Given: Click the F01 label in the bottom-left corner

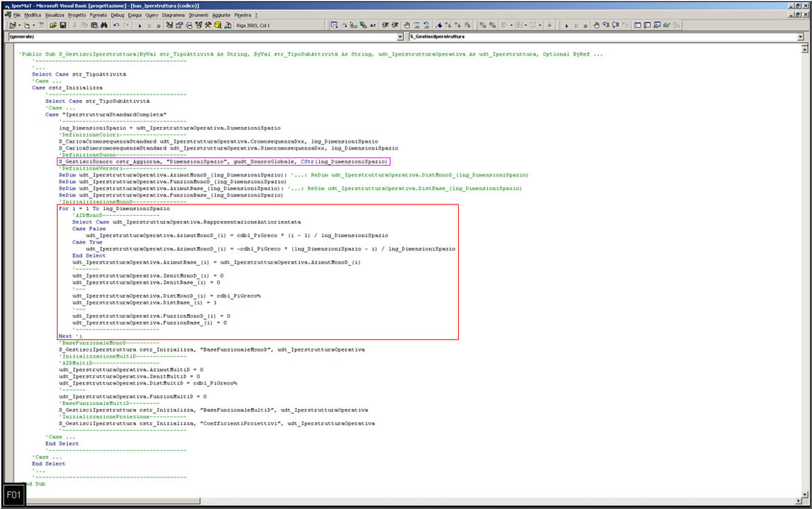Looking at the screenshot, I should click(x=13, y=495).
